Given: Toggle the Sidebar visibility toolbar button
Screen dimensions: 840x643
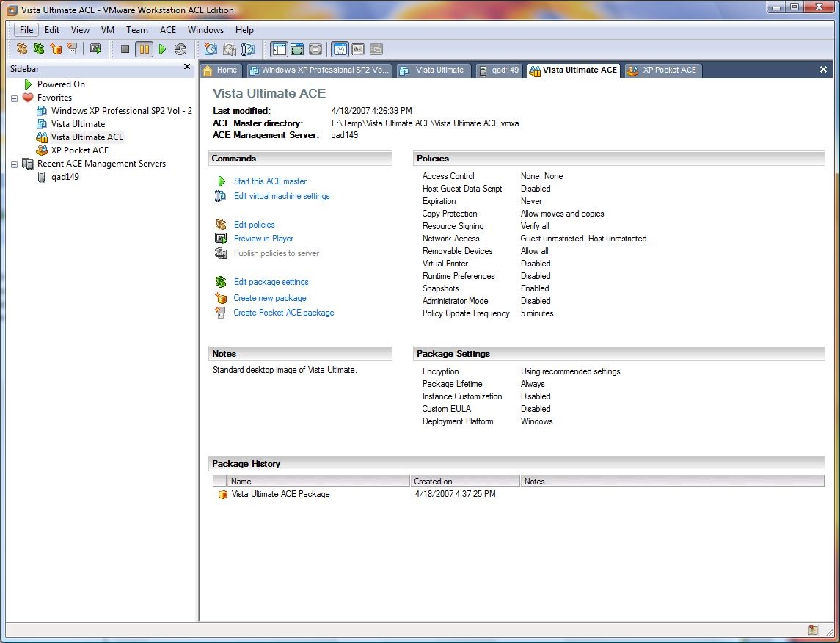Looking at the screenshot, I should [x=279, y=49].
